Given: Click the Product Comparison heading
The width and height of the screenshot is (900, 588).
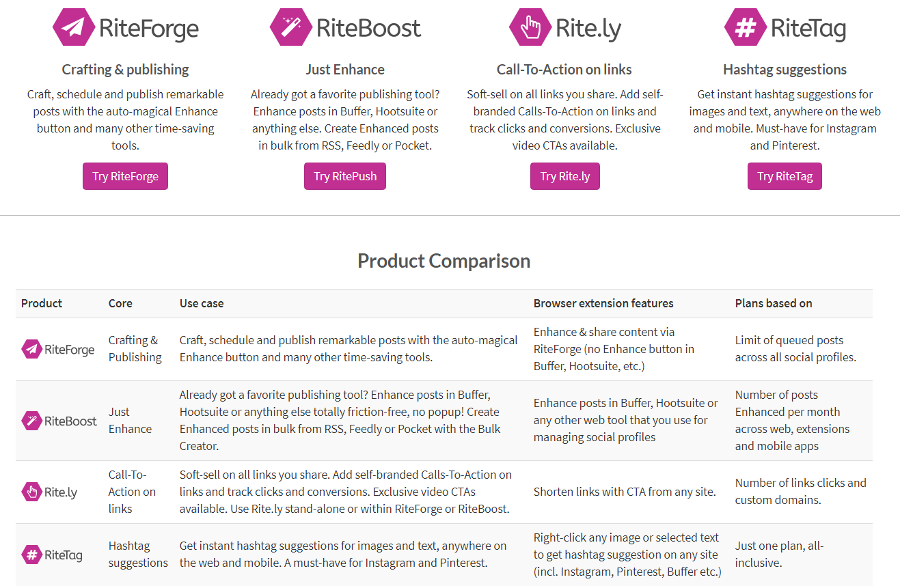Looking at the screenshot, I should point(444,261).
